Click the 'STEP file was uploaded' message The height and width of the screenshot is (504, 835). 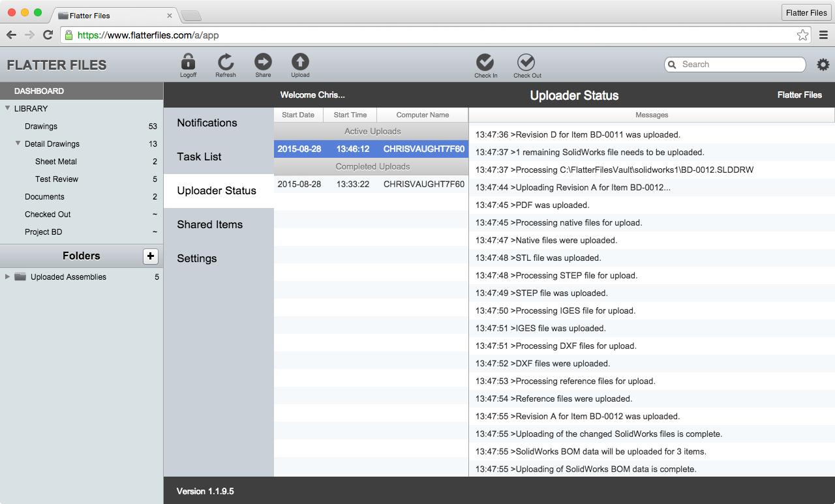652,293
